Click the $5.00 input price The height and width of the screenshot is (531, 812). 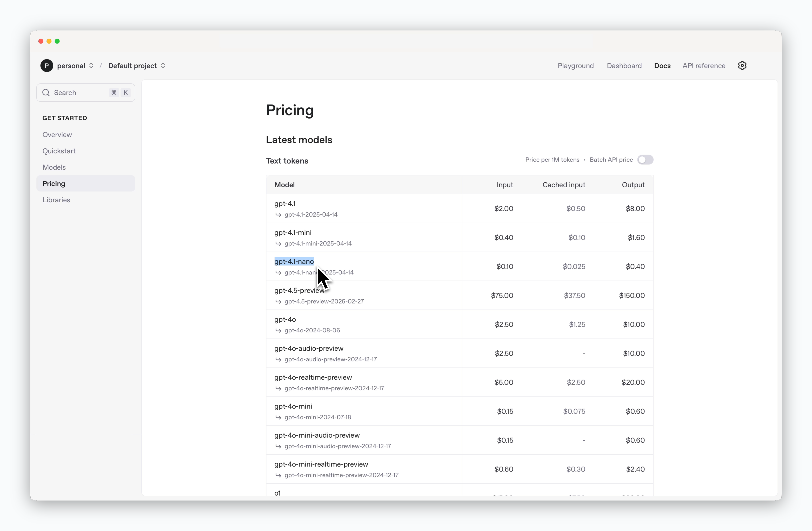coord(504,383)
